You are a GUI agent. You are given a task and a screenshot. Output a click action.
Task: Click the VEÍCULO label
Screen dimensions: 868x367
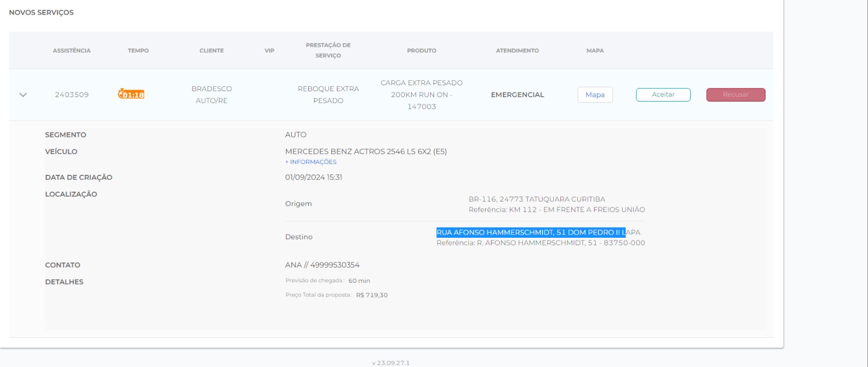(x=61, y=151)
